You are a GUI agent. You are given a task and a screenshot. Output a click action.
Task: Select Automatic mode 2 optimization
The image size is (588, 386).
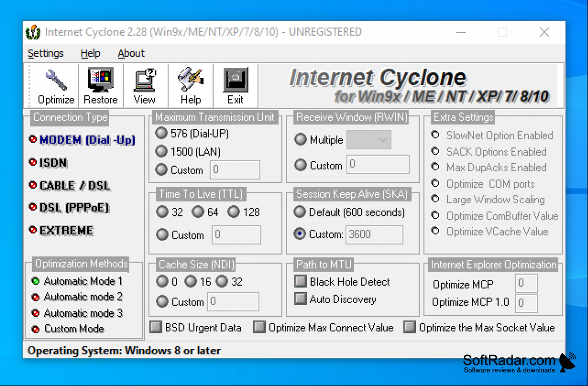77,297
